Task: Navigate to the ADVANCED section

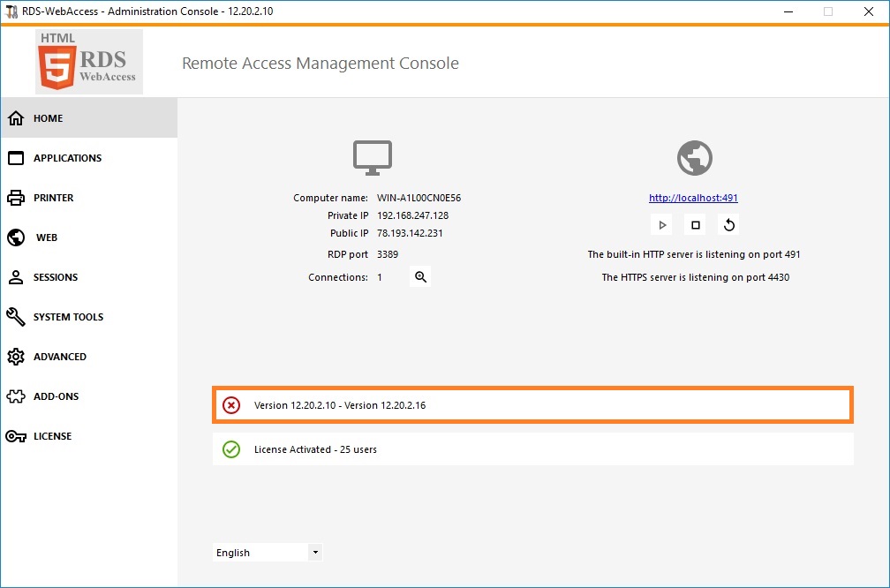Action: click(x=60, y=357)
